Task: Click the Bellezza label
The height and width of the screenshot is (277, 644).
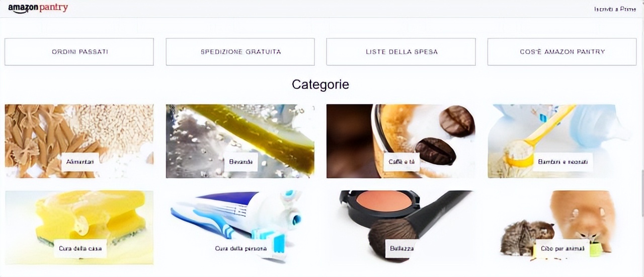Action: point(402,248)
